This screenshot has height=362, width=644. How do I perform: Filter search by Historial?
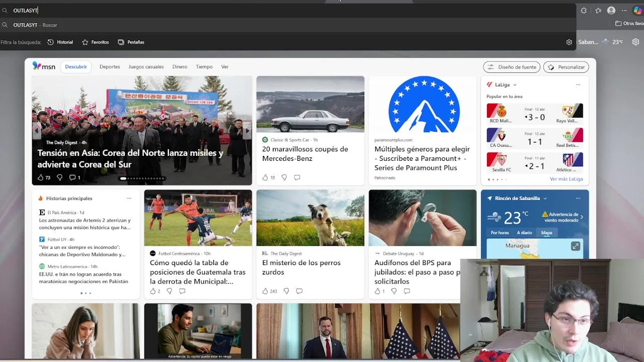[60, 42]
